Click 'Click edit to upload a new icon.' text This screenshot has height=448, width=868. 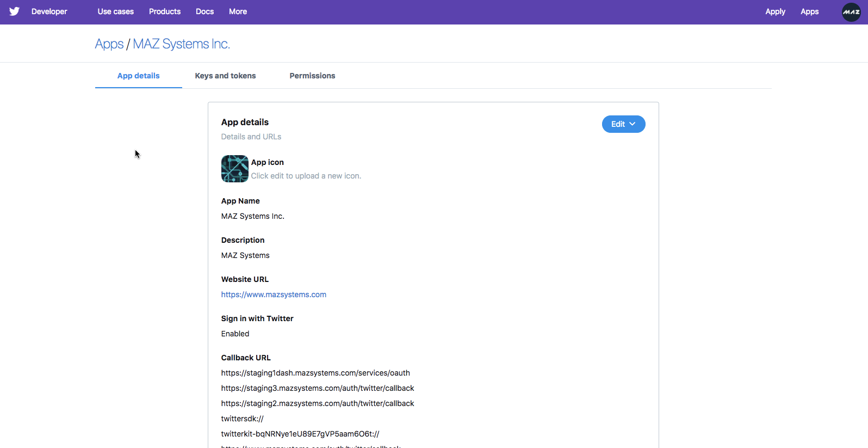306,176
